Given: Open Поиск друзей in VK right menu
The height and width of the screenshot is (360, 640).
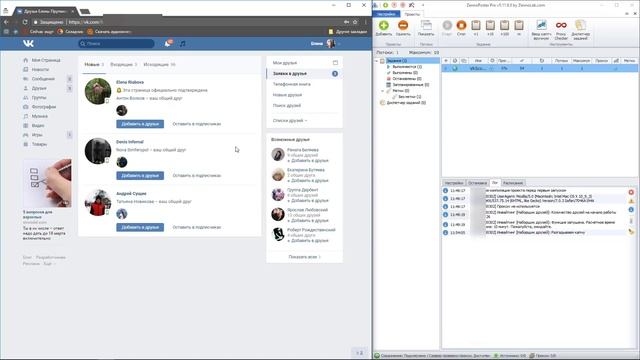Looking at the screenshot, I should coord(287,105).
